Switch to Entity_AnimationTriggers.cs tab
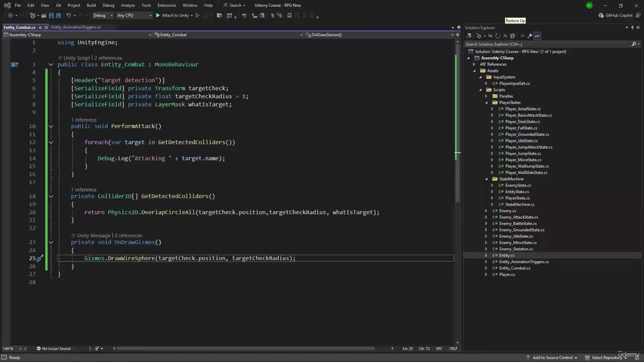644x362 pixels. point(76,27)
